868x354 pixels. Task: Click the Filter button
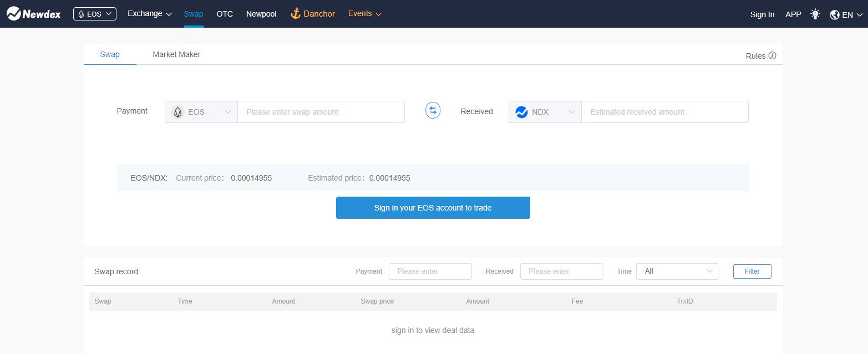pos(752,271)
